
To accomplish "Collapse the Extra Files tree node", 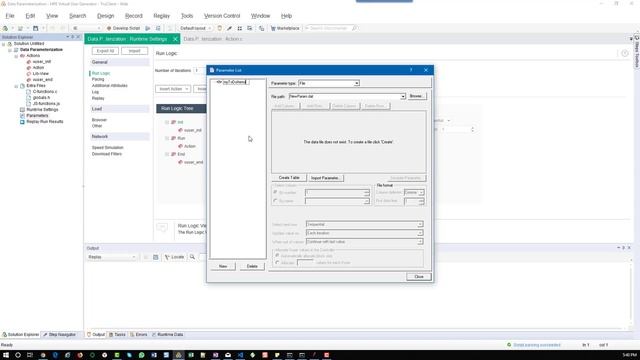I will click(x=16, y=86).
